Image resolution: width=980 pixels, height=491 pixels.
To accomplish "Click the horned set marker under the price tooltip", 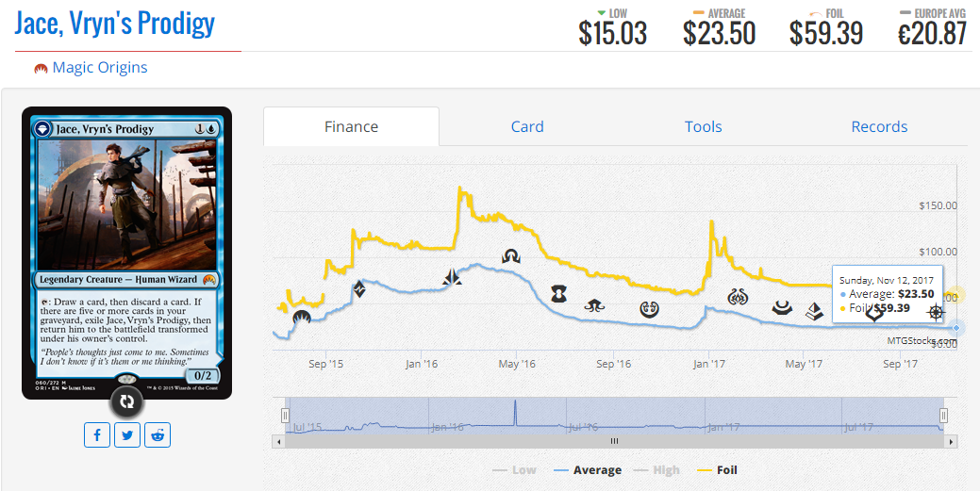I will pos(873,316).
